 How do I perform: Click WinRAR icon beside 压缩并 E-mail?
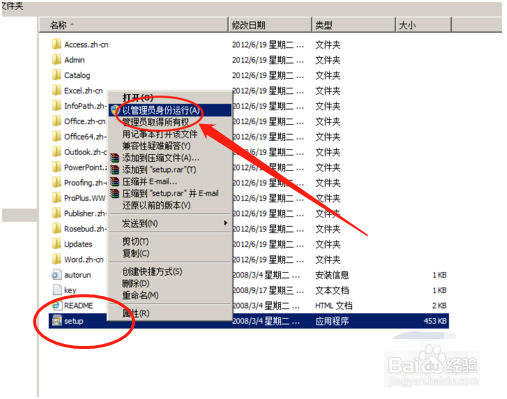point(115,181)
